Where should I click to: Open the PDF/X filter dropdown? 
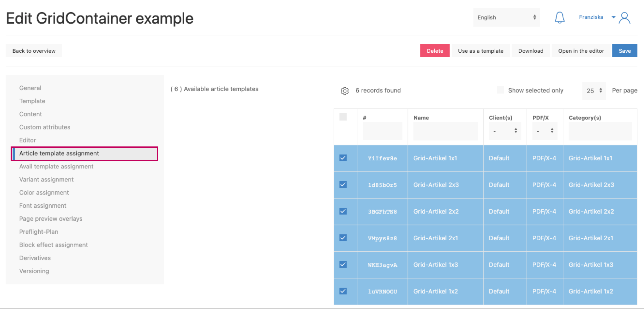pyautogui.click(x=544, y=131)
